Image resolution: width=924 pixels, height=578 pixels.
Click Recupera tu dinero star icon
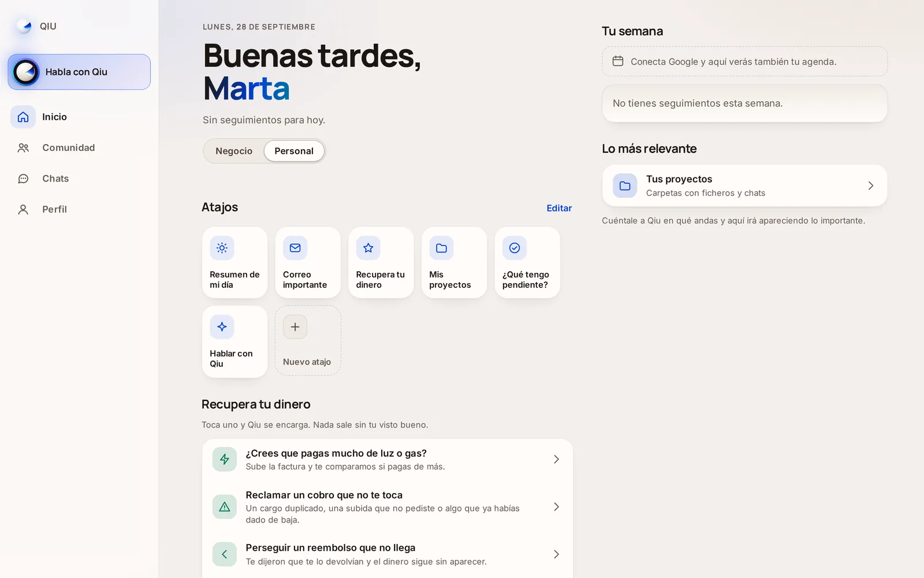tap(368, 248)
